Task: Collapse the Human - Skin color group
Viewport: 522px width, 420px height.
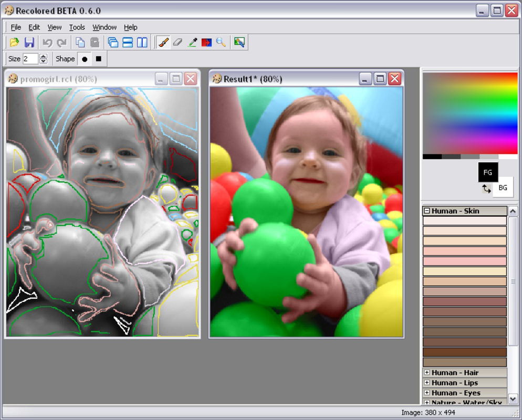Action: point(427,211)
